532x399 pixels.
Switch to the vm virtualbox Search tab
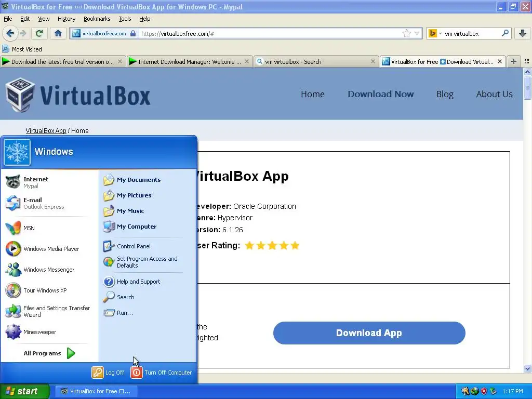315,62
